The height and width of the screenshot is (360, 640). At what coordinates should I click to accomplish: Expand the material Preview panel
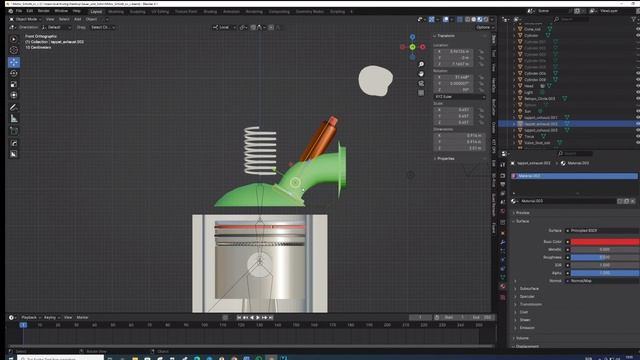(522, 213)
